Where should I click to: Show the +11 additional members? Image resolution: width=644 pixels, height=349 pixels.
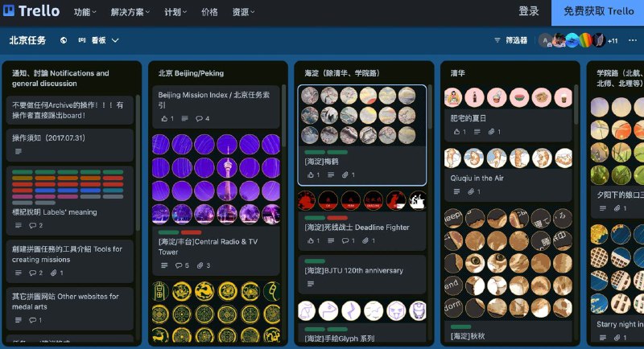click(613, 40)
